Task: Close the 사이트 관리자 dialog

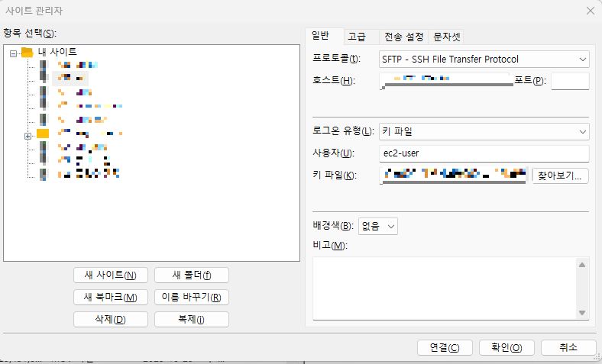Action: [x=591, y=11]
